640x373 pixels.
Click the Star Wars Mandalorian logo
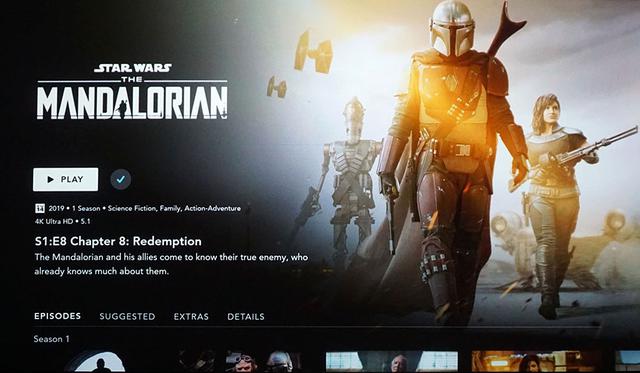(132, 91)
